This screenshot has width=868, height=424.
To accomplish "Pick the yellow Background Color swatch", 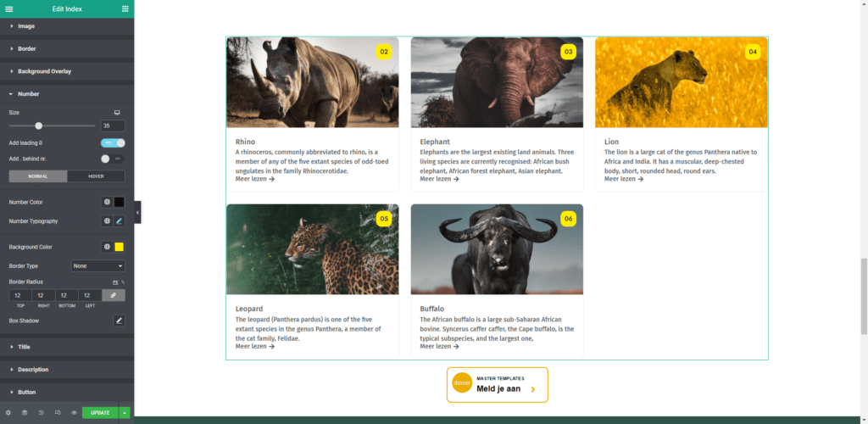I will pos(120,247).
